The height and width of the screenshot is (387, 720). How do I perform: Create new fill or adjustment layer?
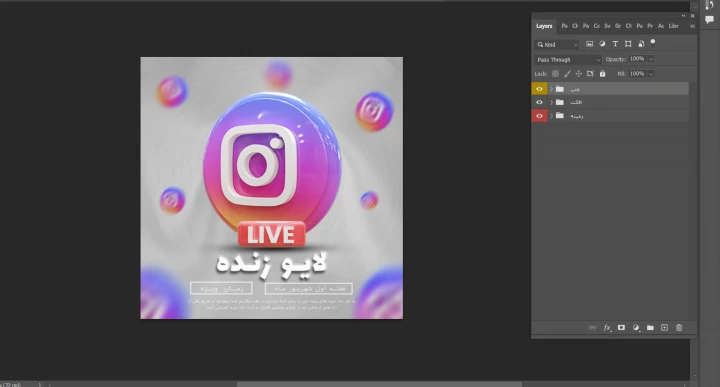coord(636,327)
